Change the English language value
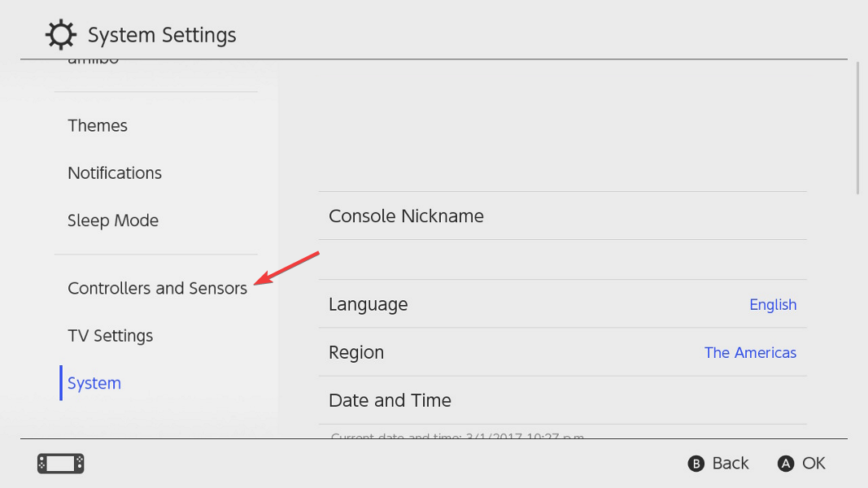The height and width of the screenshot is (488, 868). tap(773, 304)
